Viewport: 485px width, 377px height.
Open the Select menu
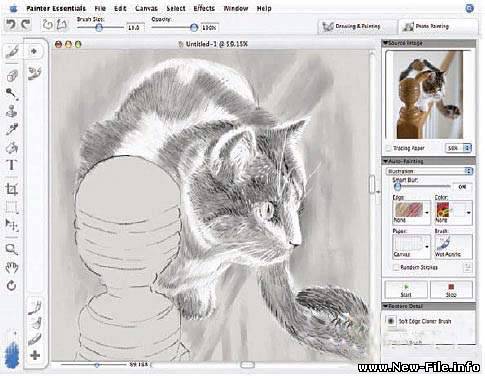click(176, 8)
